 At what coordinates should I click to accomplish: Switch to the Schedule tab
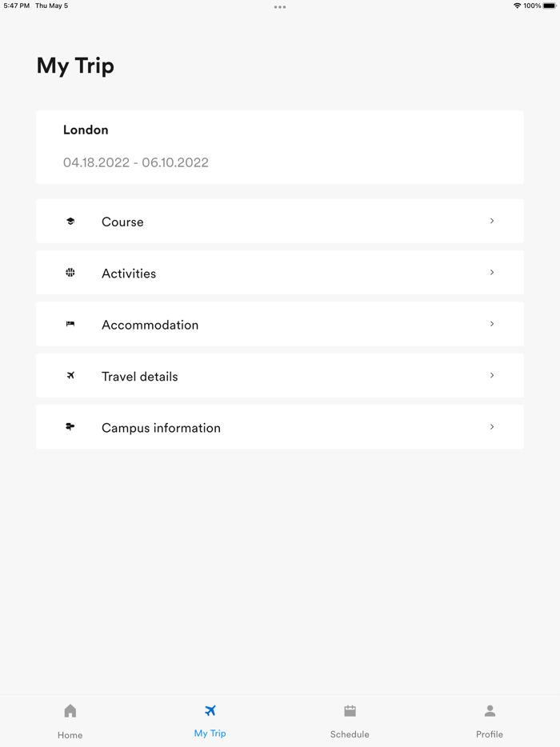(x=350, y=720)
